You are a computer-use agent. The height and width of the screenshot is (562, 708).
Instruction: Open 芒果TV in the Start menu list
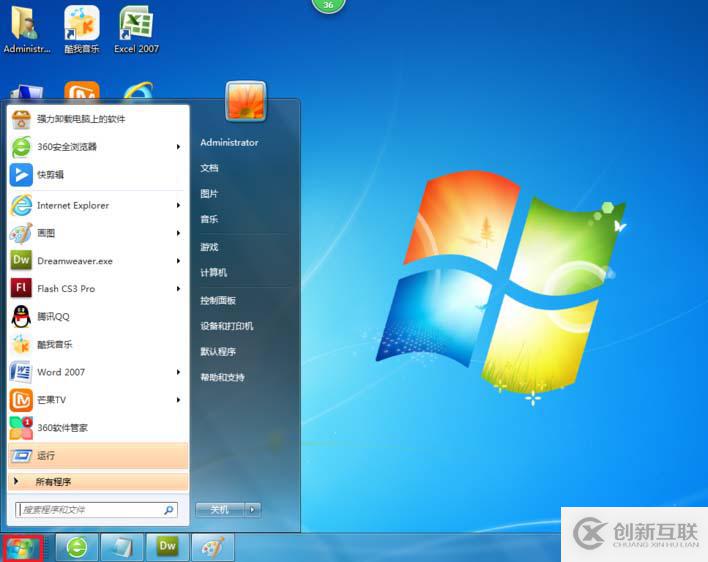[x=98, y=400]
